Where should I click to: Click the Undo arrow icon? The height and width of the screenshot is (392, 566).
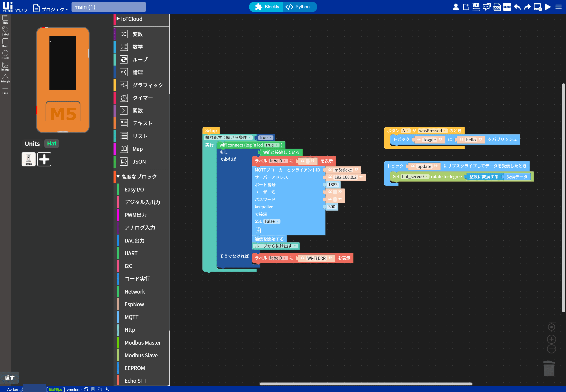517,7
